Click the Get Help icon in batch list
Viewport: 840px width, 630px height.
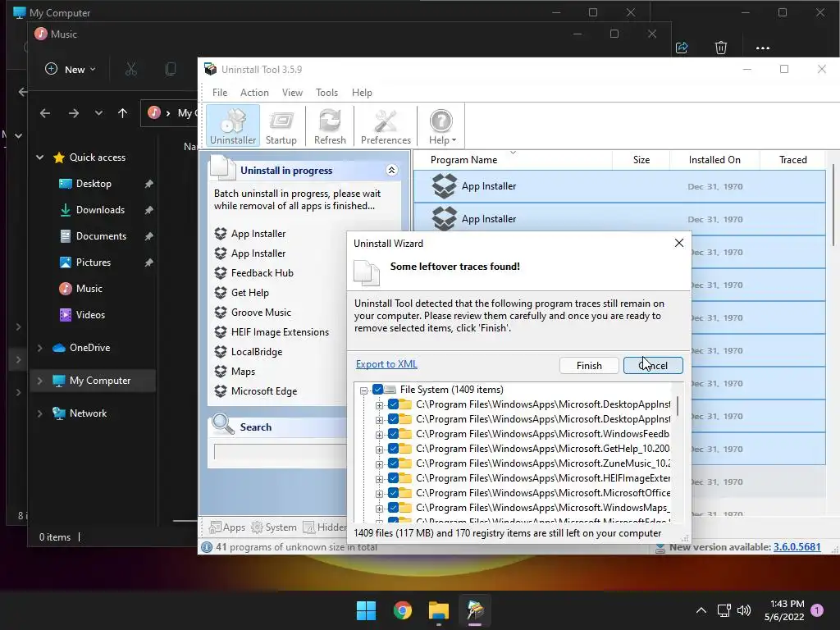(221, 293)
